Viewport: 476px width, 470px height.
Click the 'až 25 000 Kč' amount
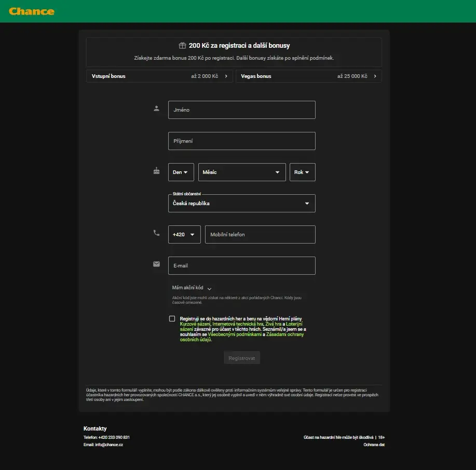coord(352,76)
